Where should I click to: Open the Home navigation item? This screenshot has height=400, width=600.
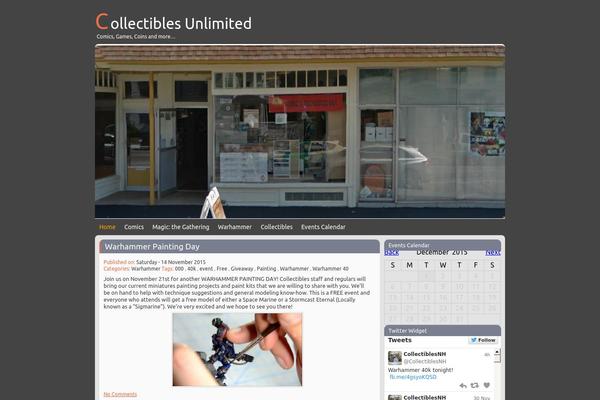coord(107,227)
